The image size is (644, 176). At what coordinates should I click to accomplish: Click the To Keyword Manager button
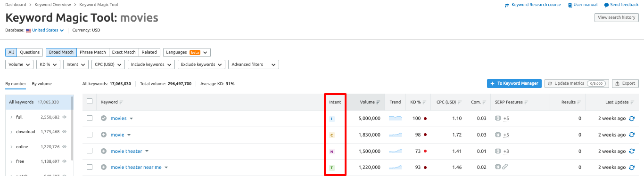[x=514, y=83]
